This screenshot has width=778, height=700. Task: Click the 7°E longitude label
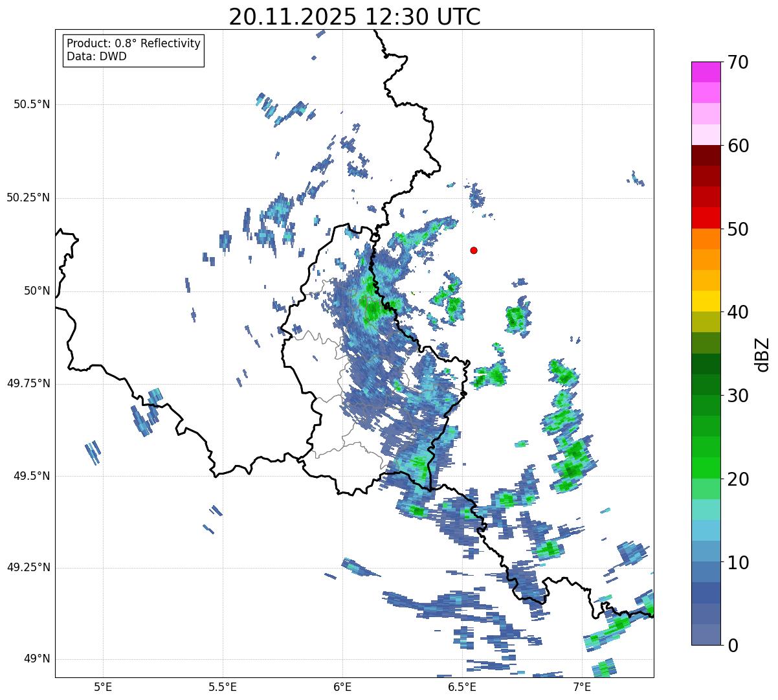pyautogui.click(x=582, y=686)
